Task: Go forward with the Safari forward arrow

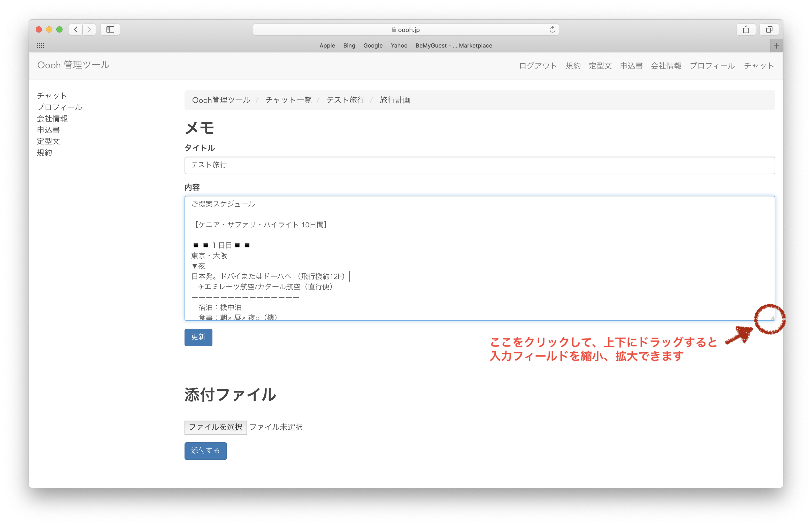Action: [89, 30]
